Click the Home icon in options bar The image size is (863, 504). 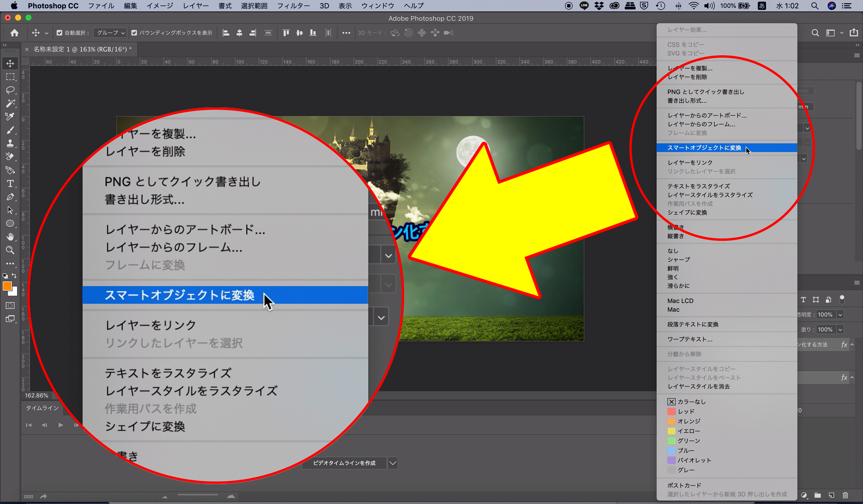click(14, 33)
